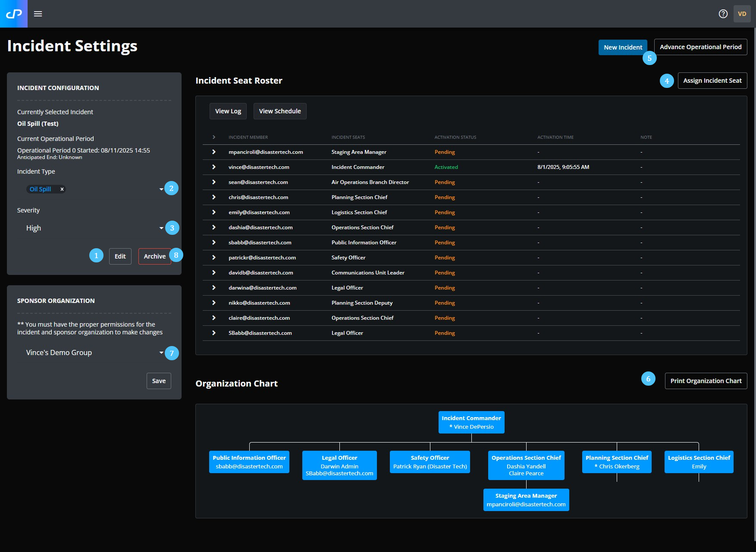Viewport: 756px width, 552px height.
Task: Select the Incident Commander node in the chart
Action: pyautogui.click(x=471, y=422)
